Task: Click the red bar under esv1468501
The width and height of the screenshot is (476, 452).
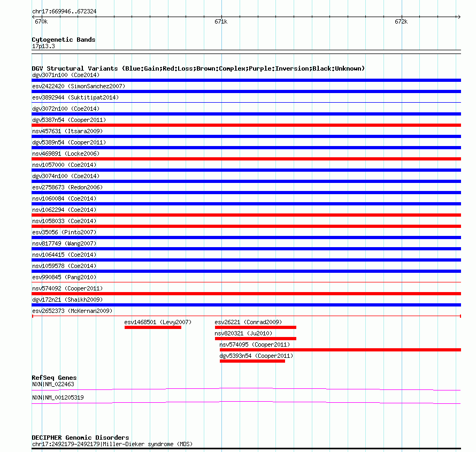Action: [153, 327]
